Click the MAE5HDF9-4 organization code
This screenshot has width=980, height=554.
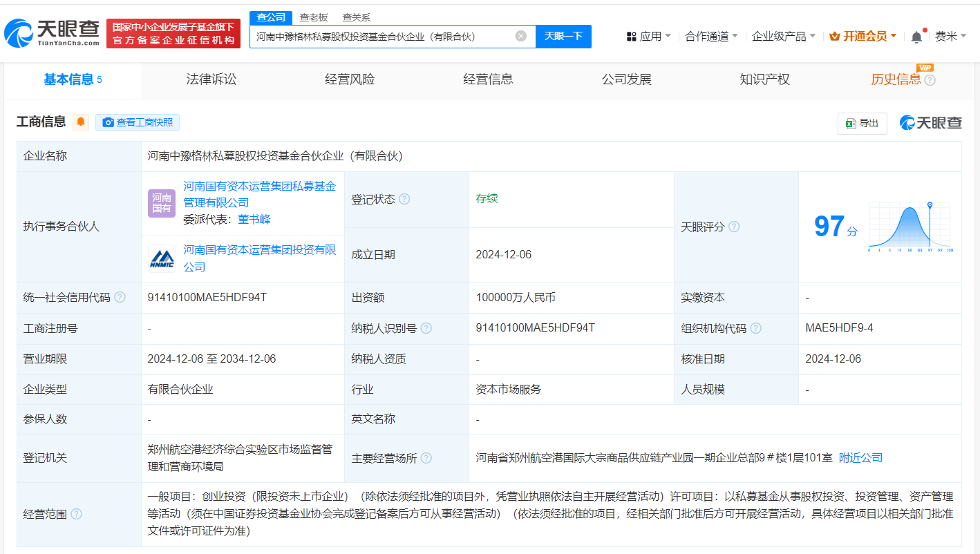pyautogui.click(x=839, y=328)
